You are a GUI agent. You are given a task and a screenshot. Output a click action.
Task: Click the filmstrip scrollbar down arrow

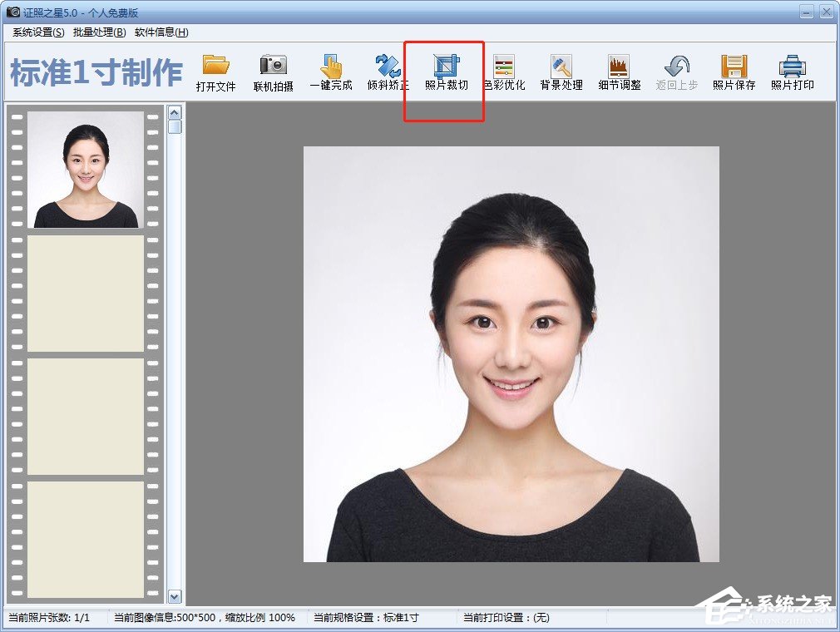(x=175, y=596)
